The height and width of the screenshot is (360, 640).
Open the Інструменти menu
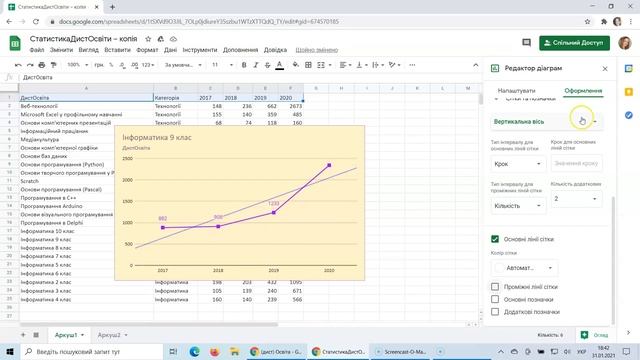pyautogui.click(x=200, y=50)
